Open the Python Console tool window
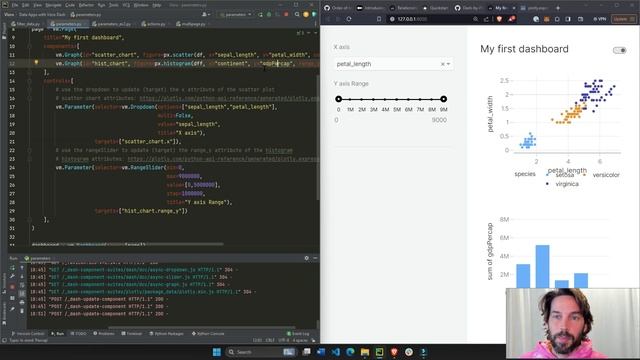 point(208,334)
